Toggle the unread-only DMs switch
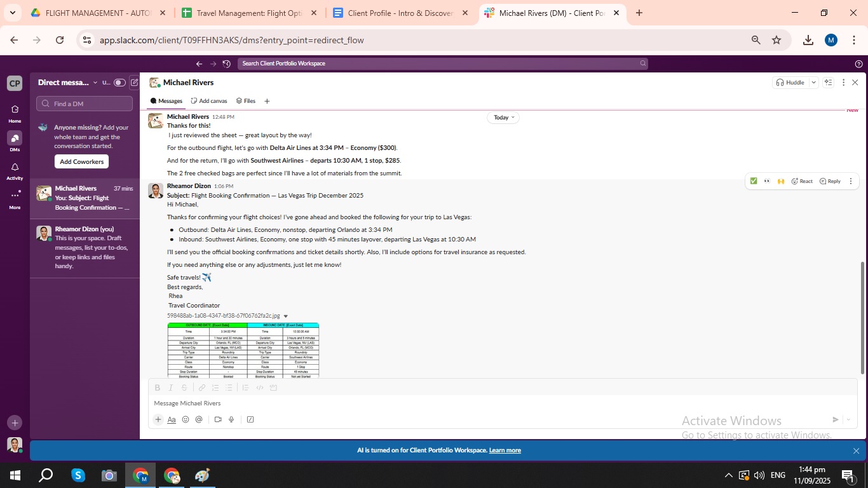The image size is (868, 488). tap(119, 83)
